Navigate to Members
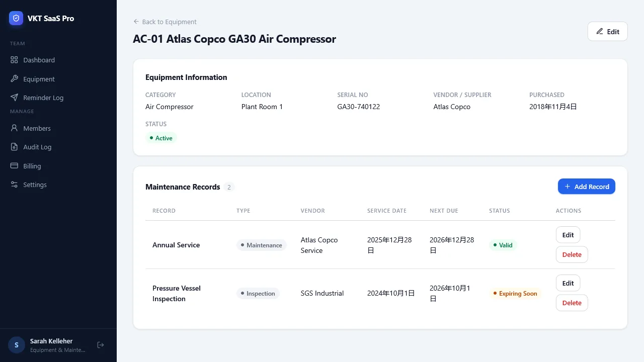Screen dimensions: 644x362 pos(58,128)
